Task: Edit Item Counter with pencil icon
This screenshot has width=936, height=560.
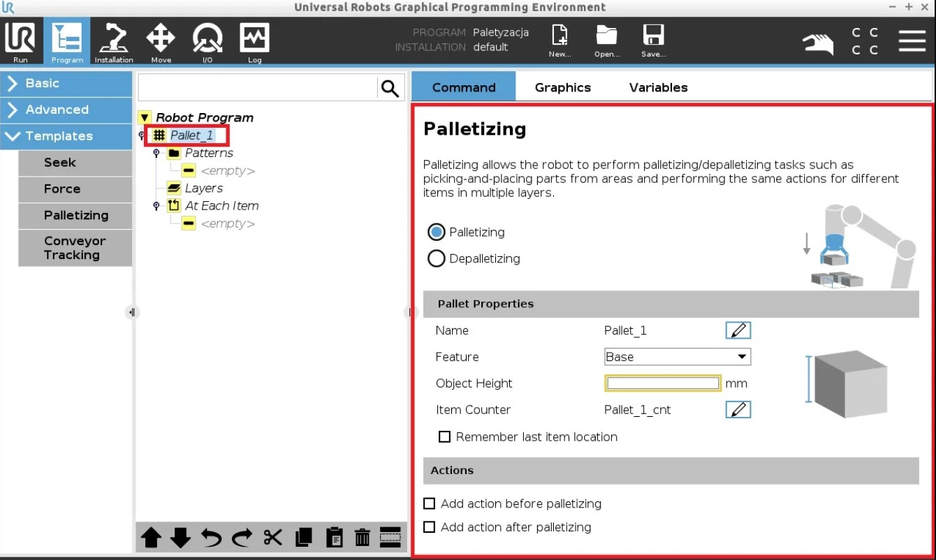Action: coord(738,409)
